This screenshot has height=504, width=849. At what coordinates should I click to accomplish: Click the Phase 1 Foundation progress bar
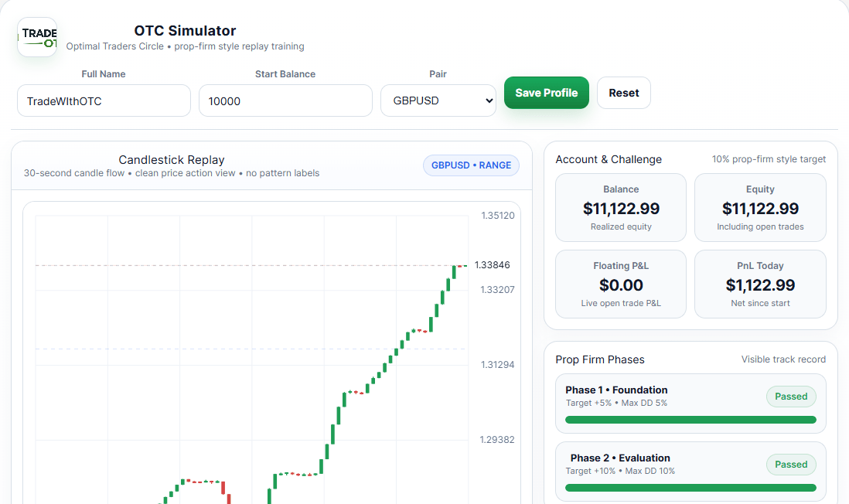(690, 420)
